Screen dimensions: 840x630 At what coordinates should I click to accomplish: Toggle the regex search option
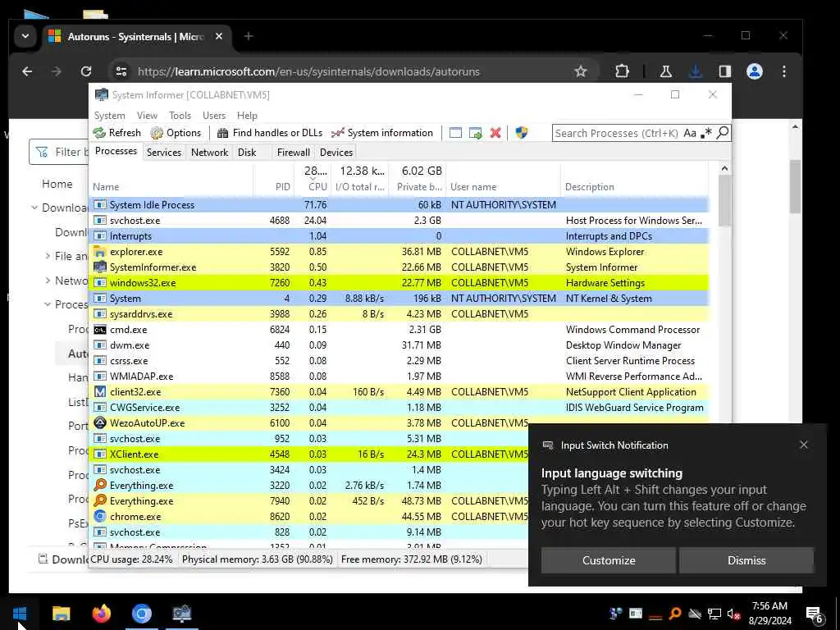tap(706, 133)
